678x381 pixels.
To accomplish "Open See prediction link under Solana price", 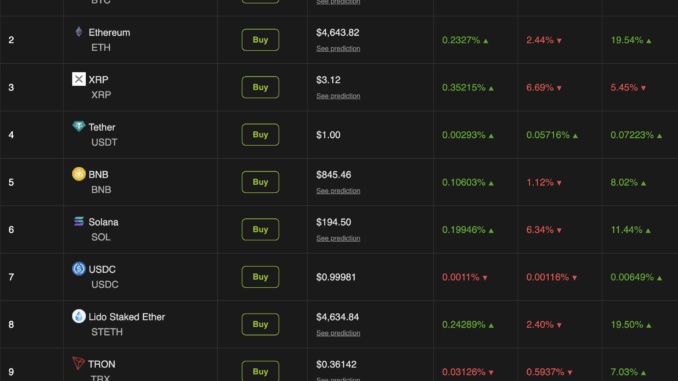I will pyautogui.click(x=338, y=238).
